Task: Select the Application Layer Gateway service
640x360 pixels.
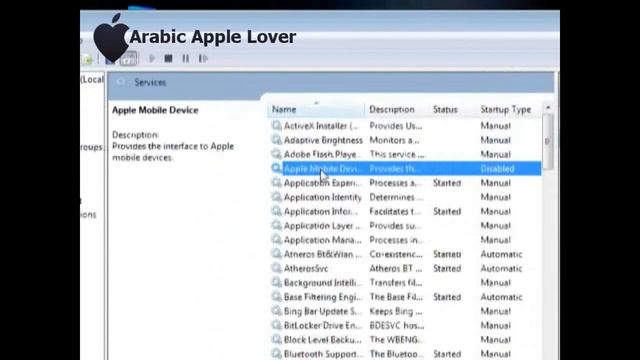Action: point(405,226)
